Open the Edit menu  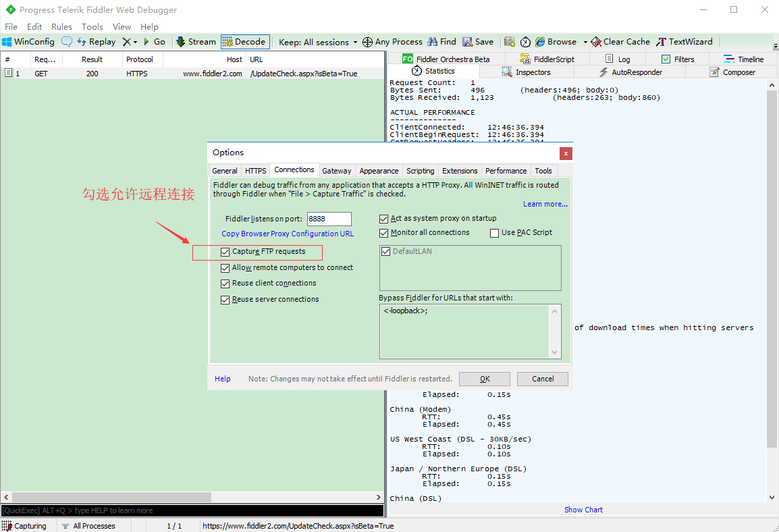[x=34, y=26]
